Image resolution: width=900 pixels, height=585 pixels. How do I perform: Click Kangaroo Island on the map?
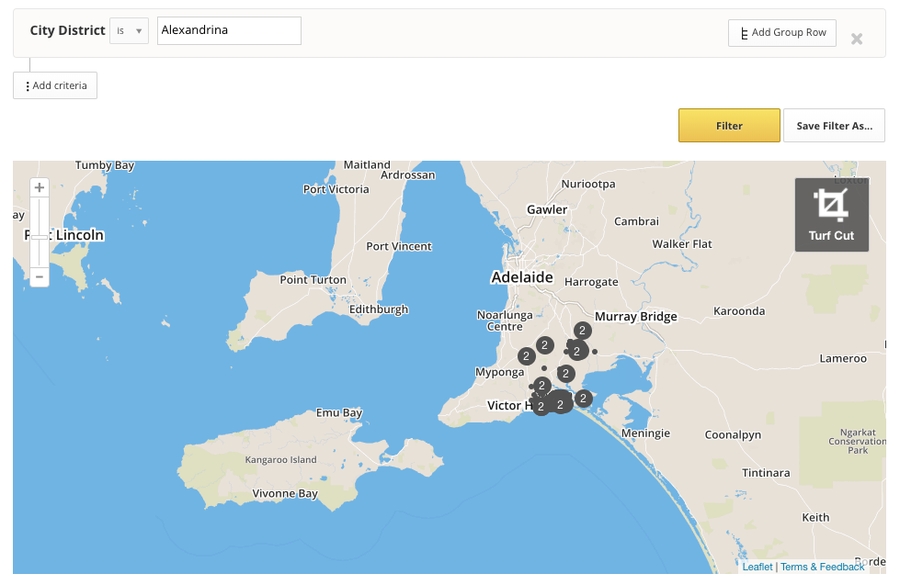(281, 460)
